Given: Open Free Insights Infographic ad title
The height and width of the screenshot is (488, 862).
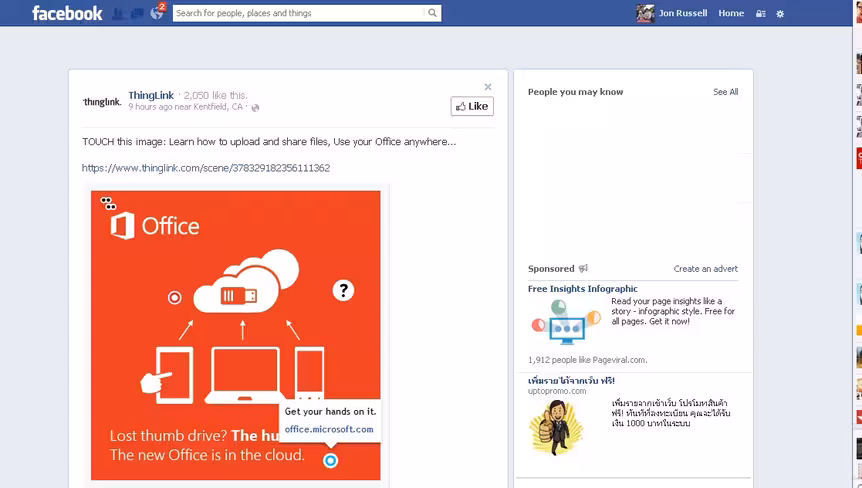Looking at the screenshot, I should click(x=583, y=289).
